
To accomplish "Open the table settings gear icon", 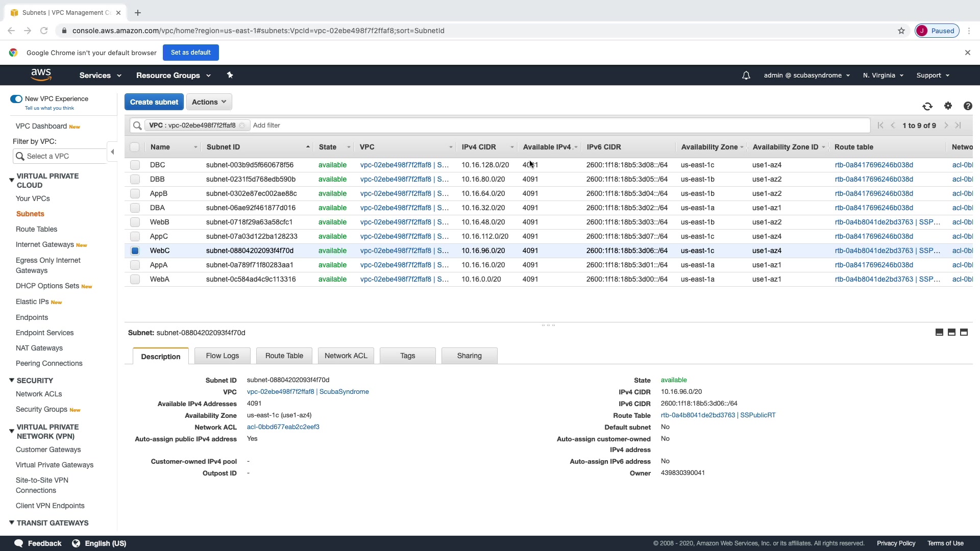I will (x=948, y=106).
